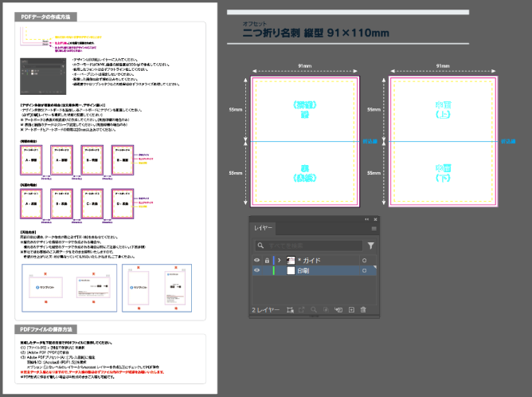532x397 pixels.
Task: Click the blue ガイド layer color bar
Action: [x=274, y=260]
